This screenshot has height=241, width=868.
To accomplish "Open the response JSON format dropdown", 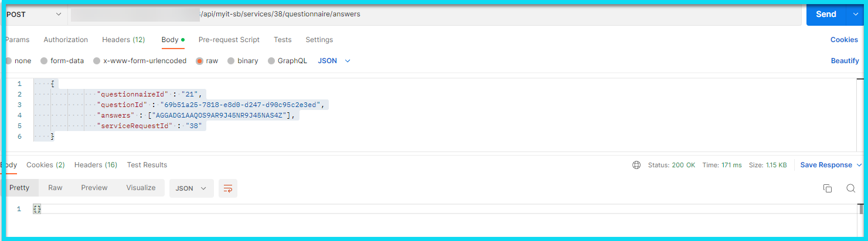I will tap(191, 188).
